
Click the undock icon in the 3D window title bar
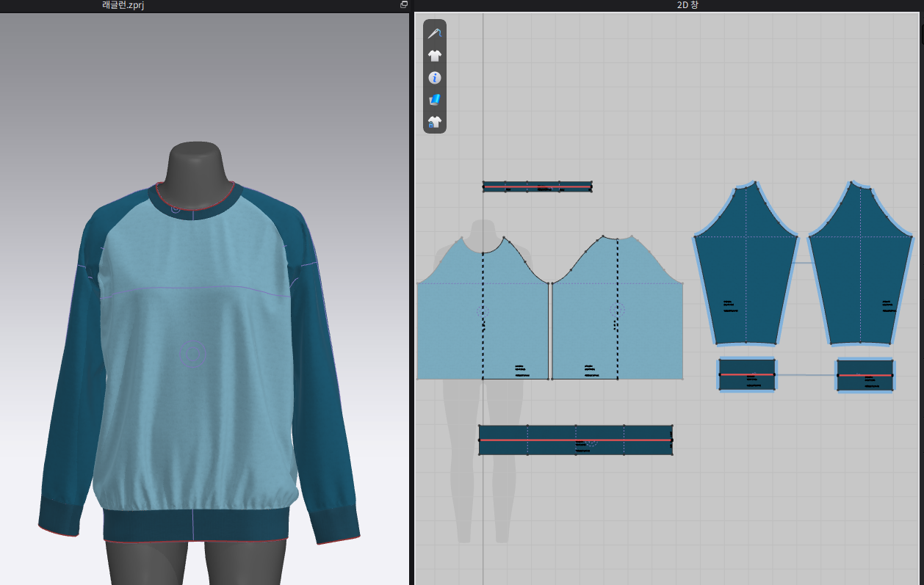403,5
